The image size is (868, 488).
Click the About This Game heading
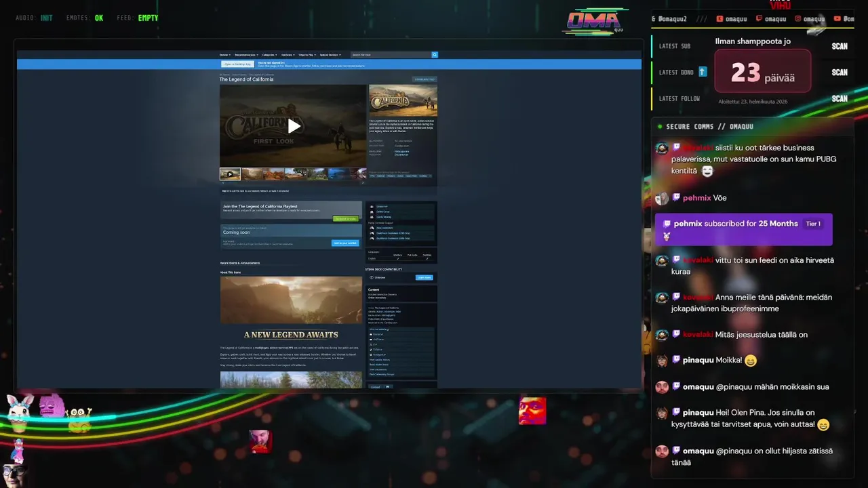(x=231, y=272)
